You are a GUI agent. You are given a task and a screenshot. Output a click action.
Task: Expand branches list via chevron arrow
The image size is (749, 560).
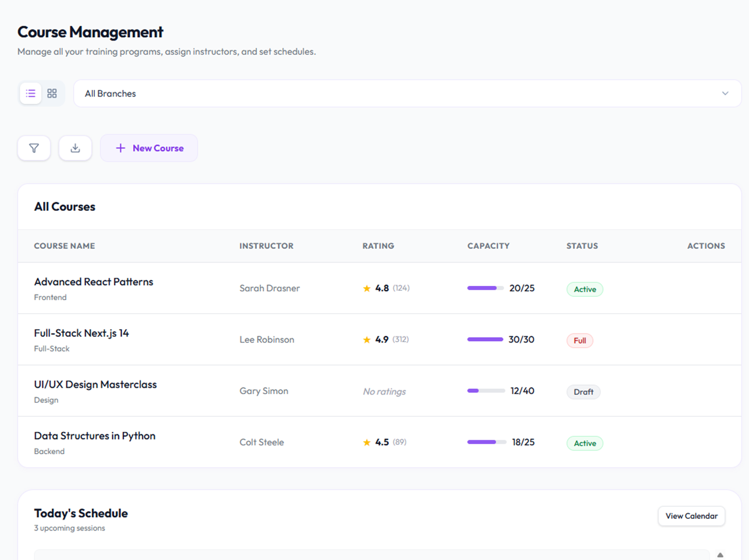coord(725,93)
